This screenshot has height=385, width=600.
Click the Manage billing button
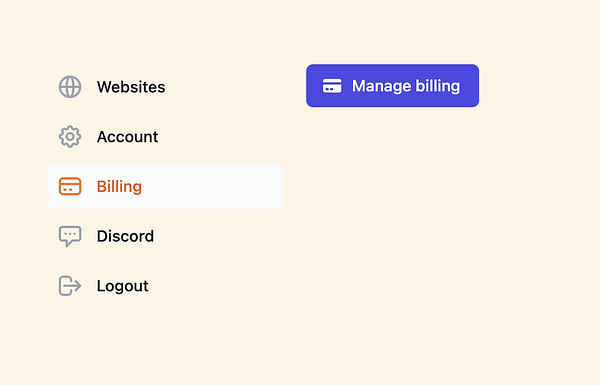click(392, 86)
